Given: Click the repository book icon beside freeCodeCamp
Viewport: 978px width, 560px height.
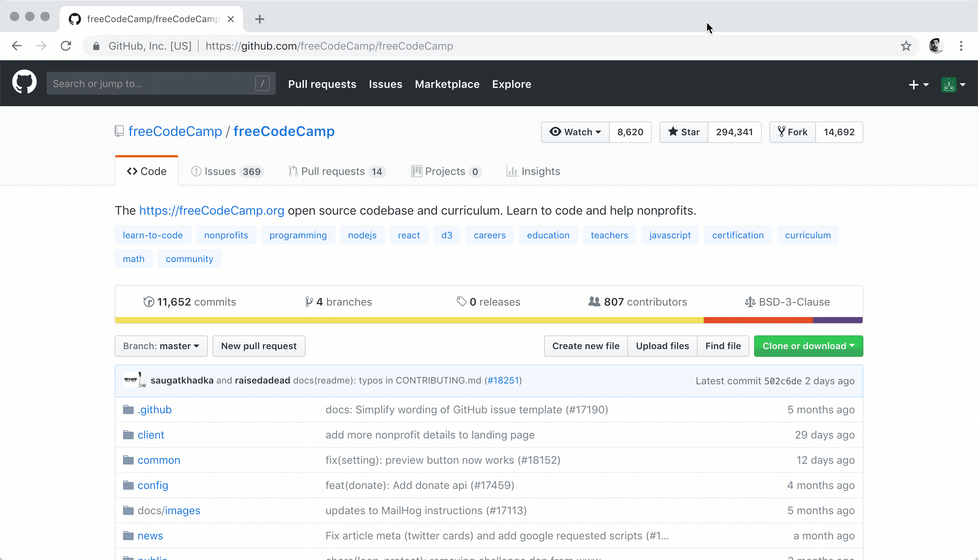Looking at the screenshot, I should pos(119,131).
